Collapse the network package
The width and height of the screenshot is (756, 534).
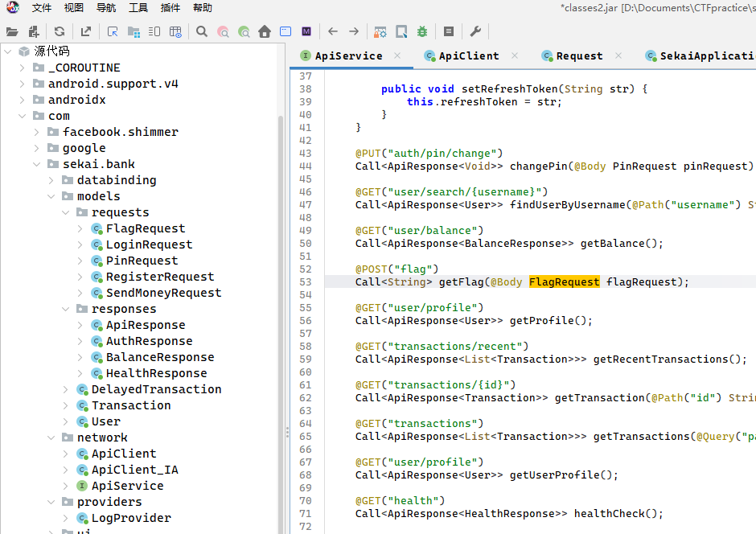point(51,437)
